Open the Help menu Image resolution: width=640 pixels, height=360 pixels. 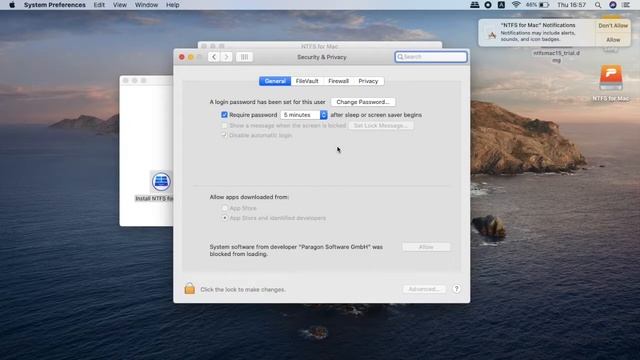pyautogui.click(x=173, y=5)
